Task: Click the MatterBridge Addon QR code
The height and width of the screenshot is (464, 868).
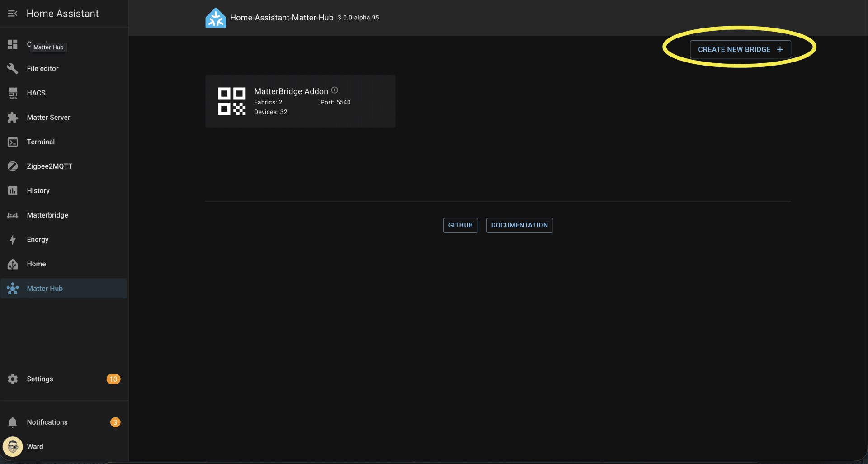Action: pyautogui.click(x=231, y=101)
